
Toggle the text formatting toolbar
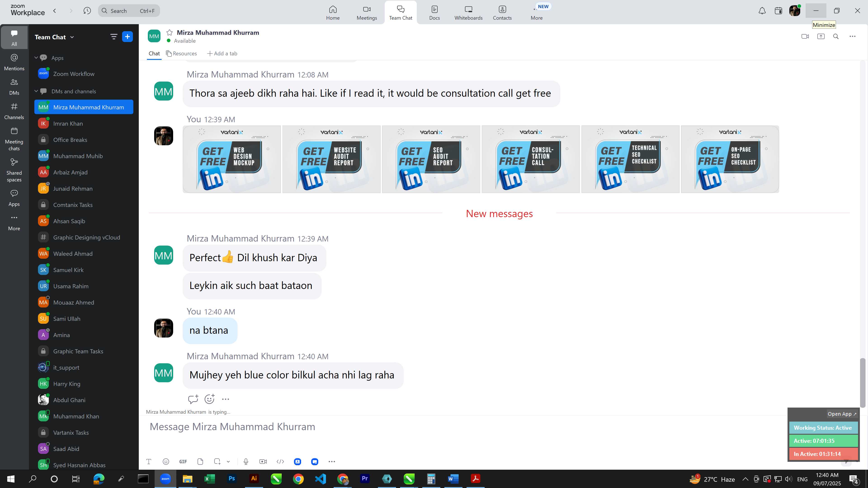tap(149, 461)
